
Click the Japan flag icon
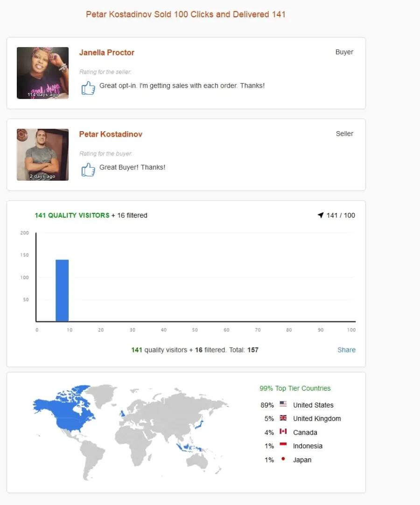283,459
